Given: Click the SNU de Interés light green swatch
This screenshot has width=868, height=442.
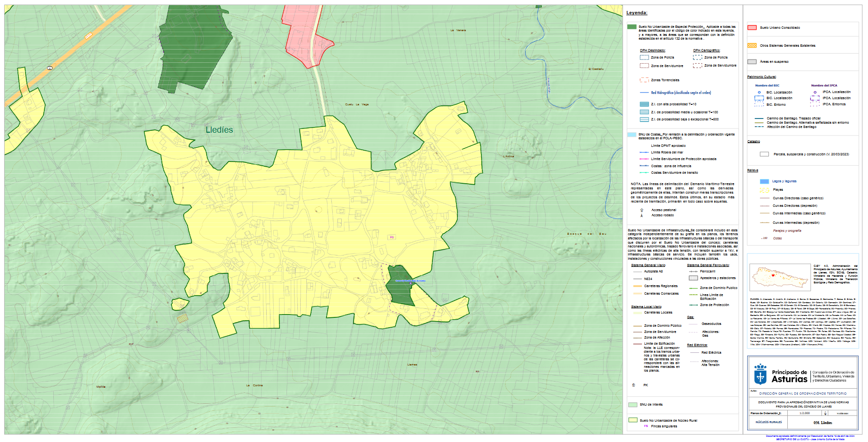Looking at the screenshot, I should coord(632,405).
